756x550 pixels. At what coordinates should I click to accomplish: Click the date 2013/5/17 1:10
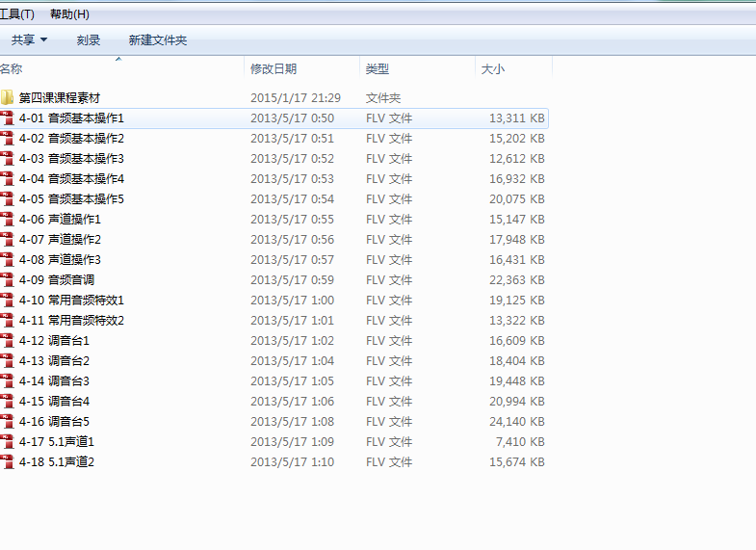click(292, 462)
